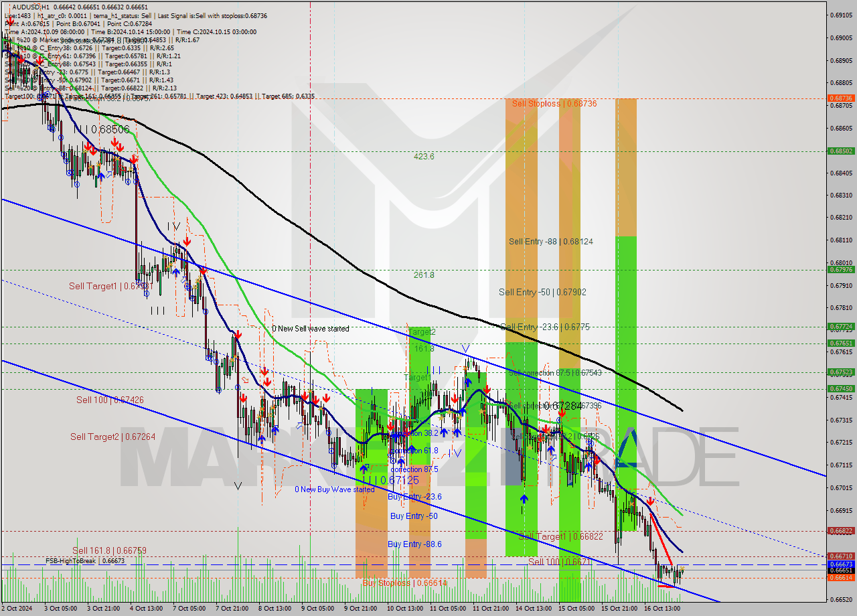Click the '16 Oct 13:00' time axis label
857x616 pixels.
tap(662, 609)
